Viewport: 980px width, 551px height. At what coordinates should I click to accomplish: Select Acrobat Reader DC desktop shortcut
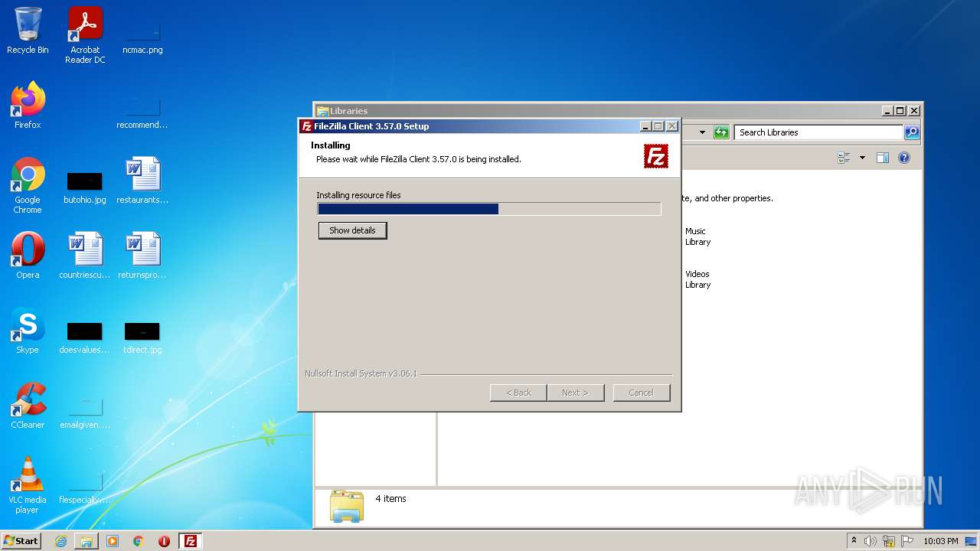tap(85, 35)
